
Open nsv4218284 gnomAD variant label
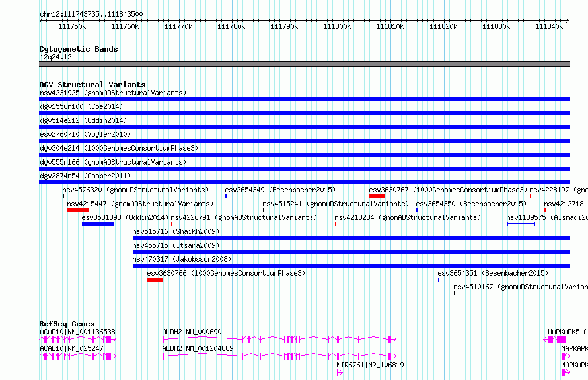pyautogui.click(x=408, y=217)
